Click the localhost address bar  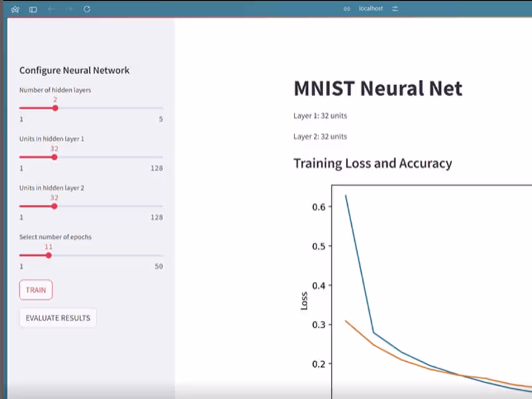pyautogui.click(x=370, y=9)
